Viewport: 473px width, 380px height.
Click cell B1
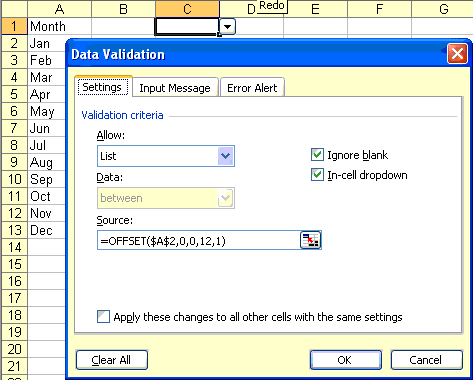pyautogui.click(x=123, y=26)
